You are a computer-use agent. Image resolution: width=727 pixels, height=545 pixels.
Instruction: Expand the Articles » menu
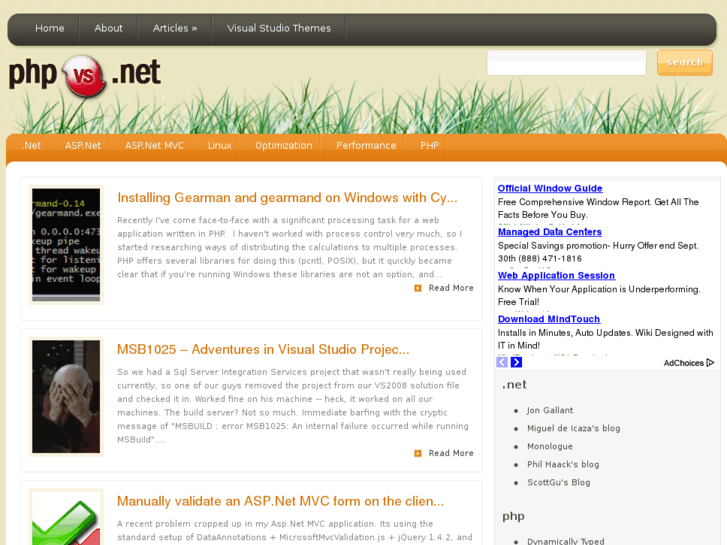(x=175, y=28)
